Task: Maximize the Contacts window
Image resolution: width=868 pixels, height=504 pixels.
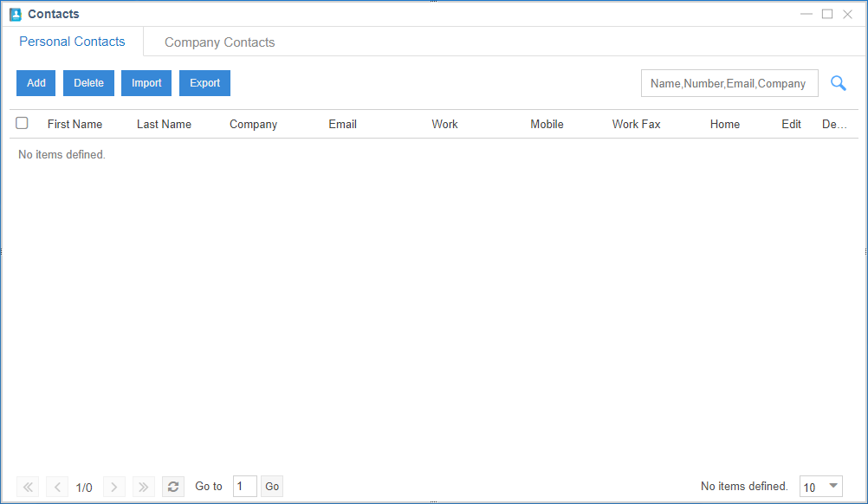Action: tap(827, 14)
